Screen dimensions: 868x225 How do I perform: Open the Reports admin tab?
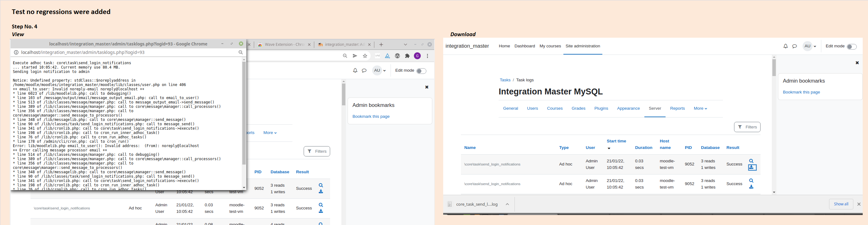pyautogui.click(x=677, y=109)
